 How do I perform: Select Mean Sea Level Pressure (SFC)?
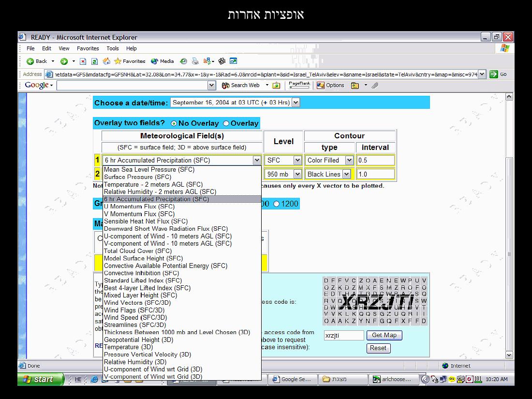[182, 170]
